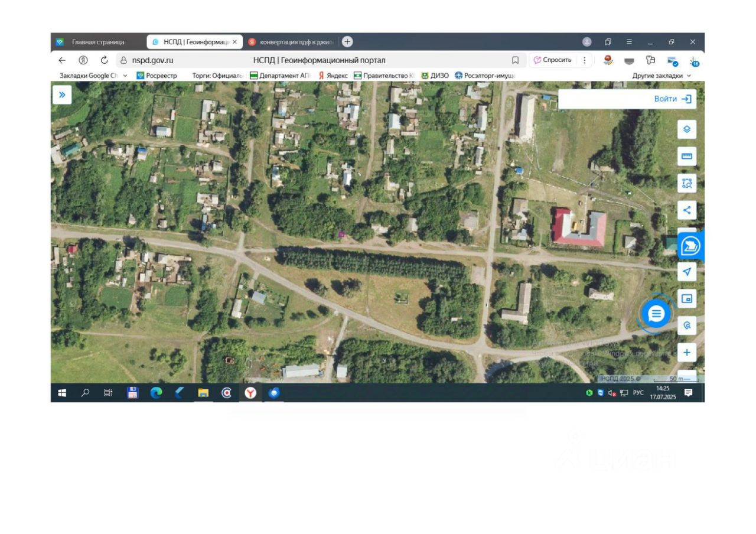
Task: Open the Windows notification center
Action: [688, 393]
